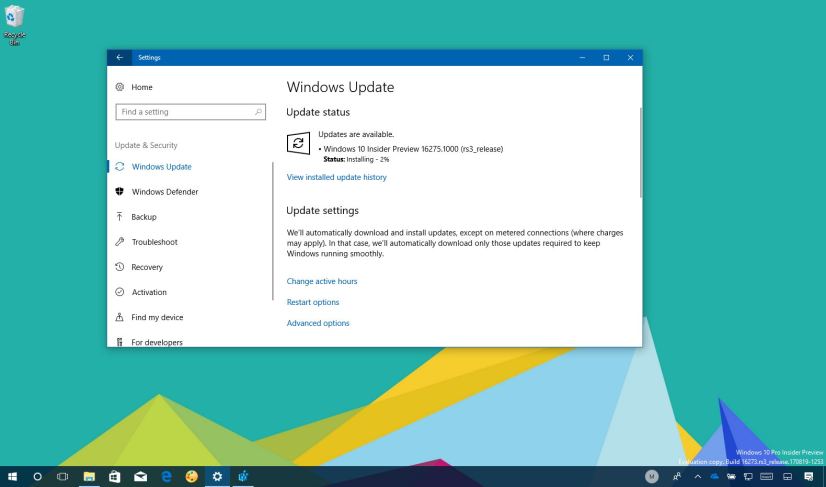Image resolution: width=826 pixels, height=487 pixels.
Task: Click the Windows Defender shield icon
Action: coord(120,191)
